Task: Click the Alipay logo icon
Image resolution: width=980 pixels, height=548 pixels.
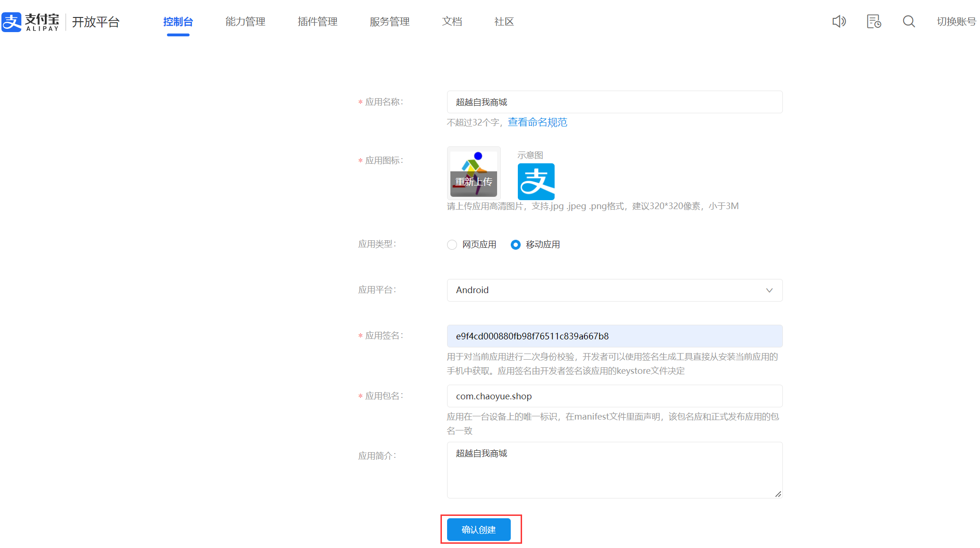Action: [x=11, y=22]
